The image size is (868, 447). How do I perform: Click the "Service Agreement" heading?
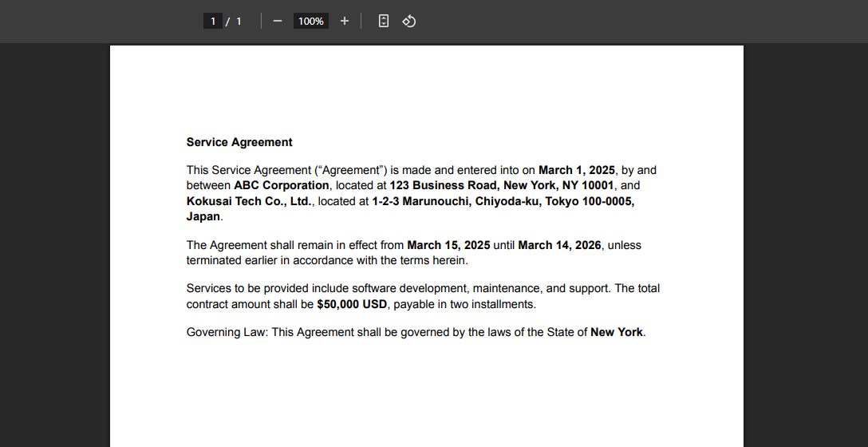[x=239, y=142]
